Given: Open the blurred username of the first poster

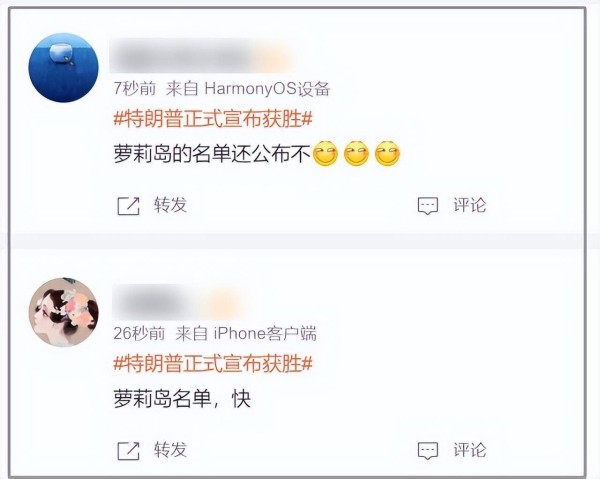Looking at the screenshot, I should click(202, 57).
